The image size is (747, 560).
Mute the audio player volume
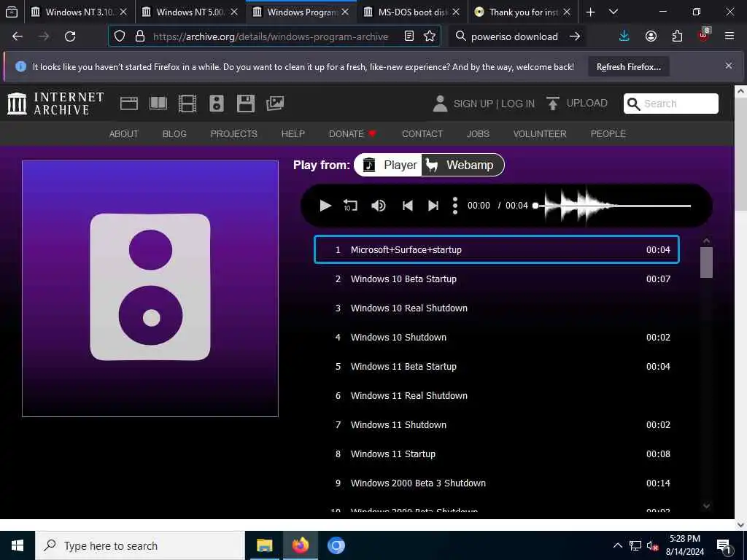coord(379,206)
